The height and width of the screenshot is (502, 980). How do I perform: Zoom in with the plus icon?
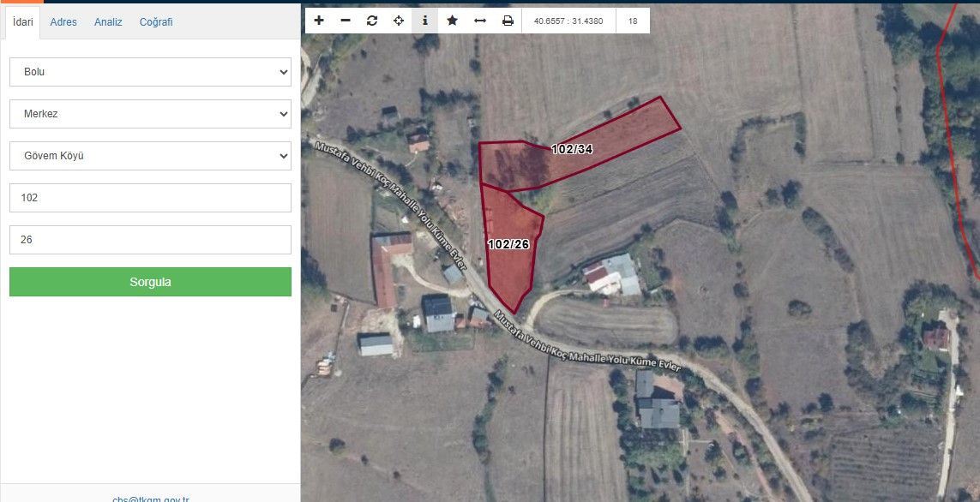[x=319, y=21]
